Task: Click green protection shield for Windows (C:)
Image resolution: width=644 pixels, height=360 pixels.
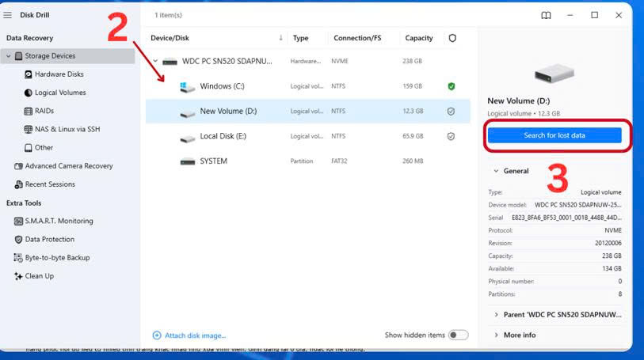Action: tap(452, 86)
